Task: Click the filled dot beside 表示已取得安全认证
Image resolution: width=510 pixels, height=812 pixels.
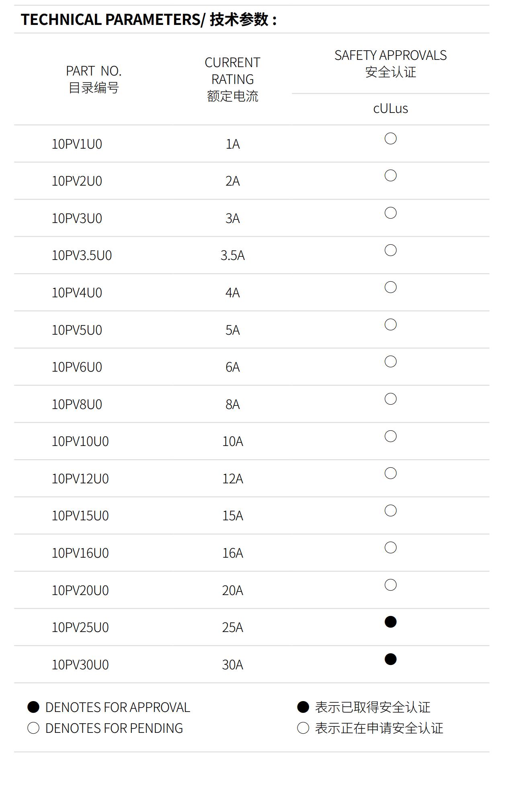Action: [303, 707]
